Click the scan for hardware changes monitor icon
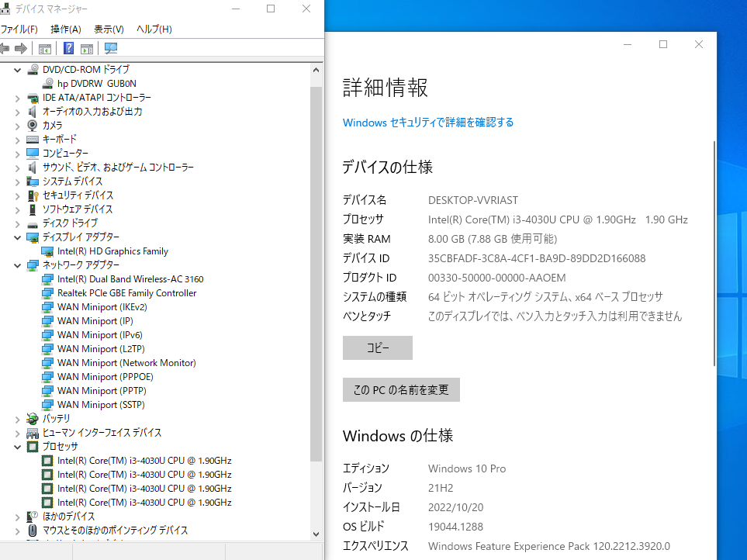This screenshot has width=747, height=560. point(110,49)
